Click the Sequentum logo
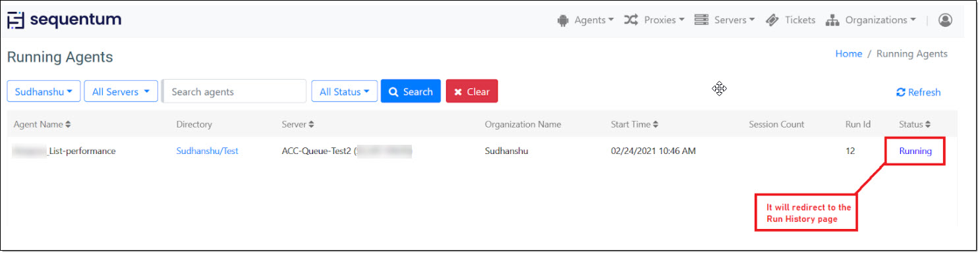Screen dimensions: 980x254 (64, 20)
